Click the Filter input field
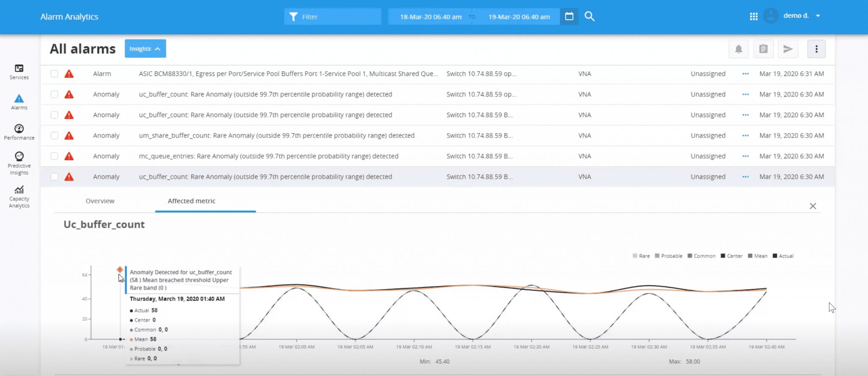The height and width of the screenshot is (376, 868). pyautogui.click(x=333, y=17)
